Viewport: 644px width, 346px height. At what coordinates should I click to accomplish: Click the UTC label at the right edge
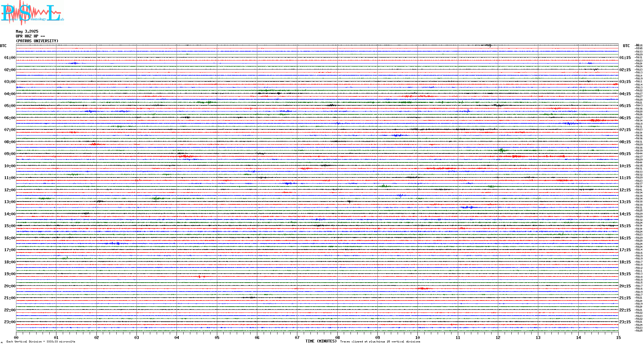coord(626,46)
